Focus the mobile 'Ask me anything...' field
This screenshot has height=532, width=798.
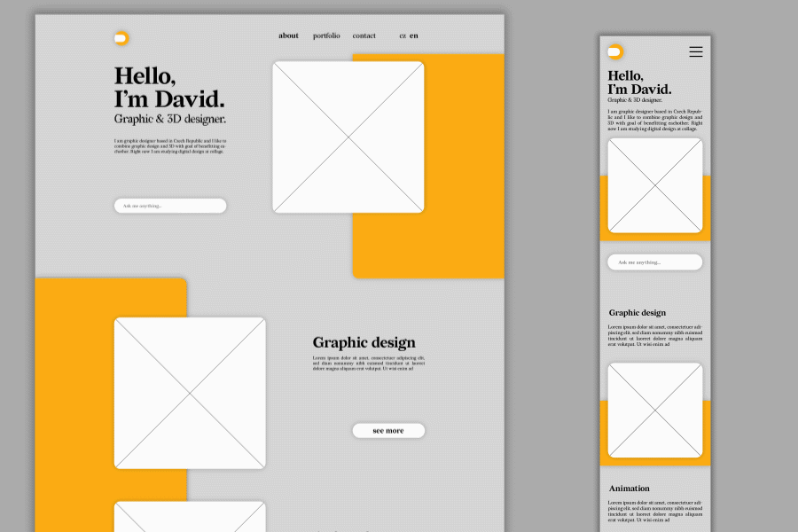point(654,262)
